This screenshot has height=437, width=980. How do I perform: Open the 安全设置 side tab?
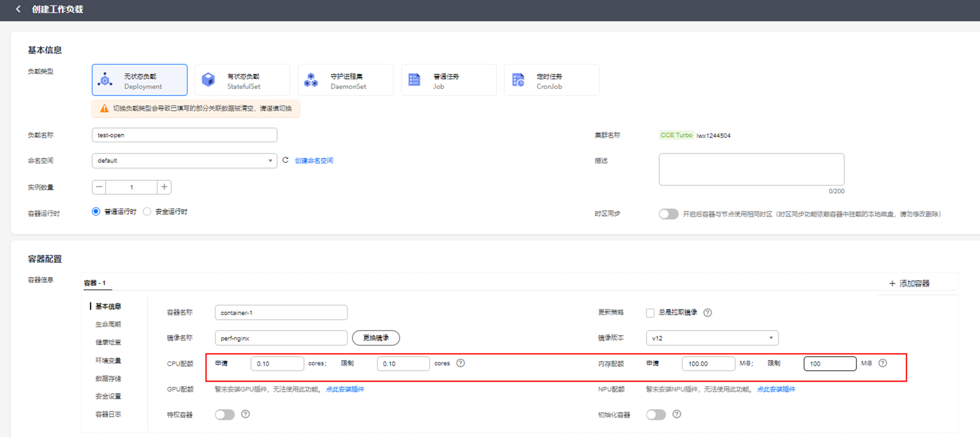[x=108, y=397]
